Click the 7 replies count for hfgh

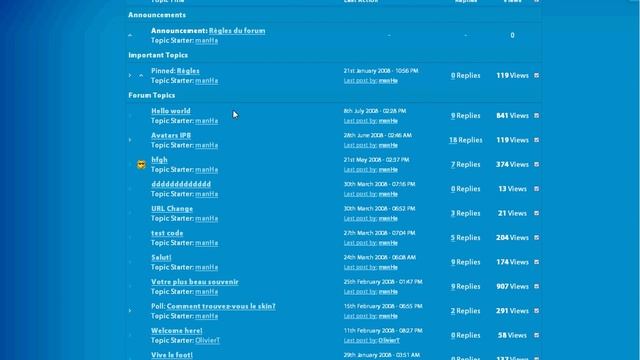click(453, 164)
